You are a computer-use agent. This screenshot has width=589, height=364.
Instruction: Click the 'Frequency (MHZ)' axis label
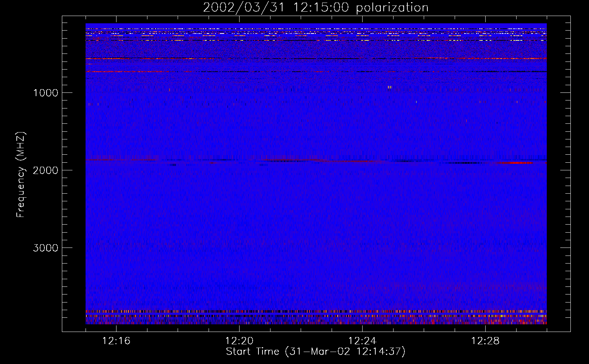(x=21, y=175)
